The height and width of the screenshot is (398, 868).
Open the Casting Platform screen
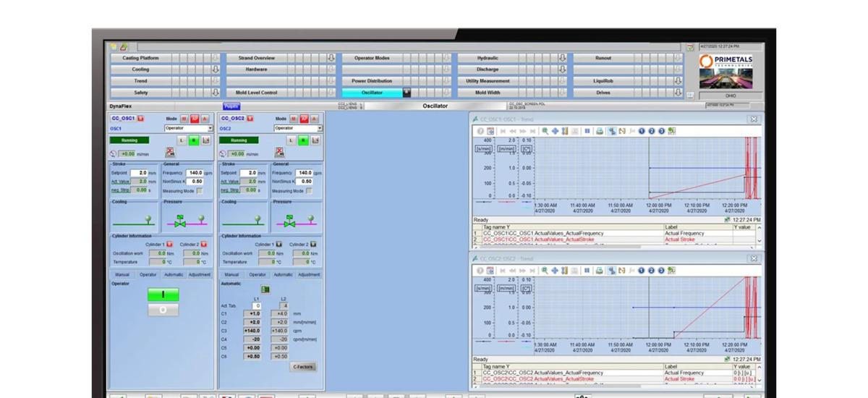tap(140, 58)
